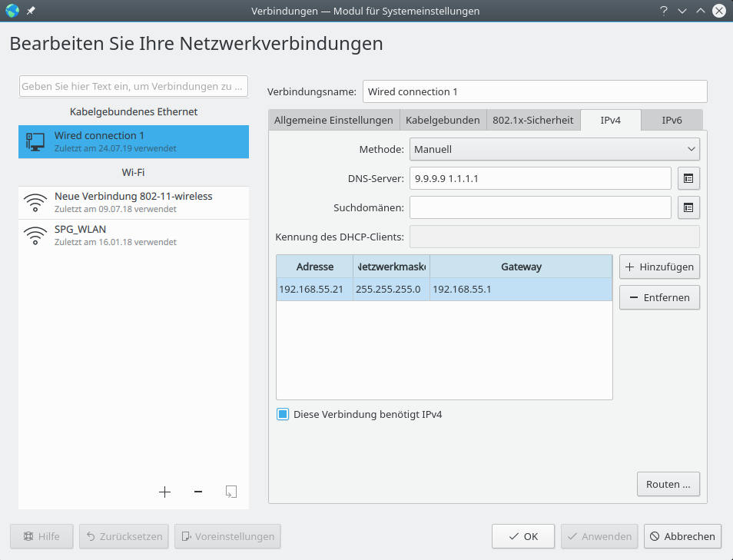Open the search domains list editor icon
This screenshot has height=560, width=733.
(x=688, y=207)
